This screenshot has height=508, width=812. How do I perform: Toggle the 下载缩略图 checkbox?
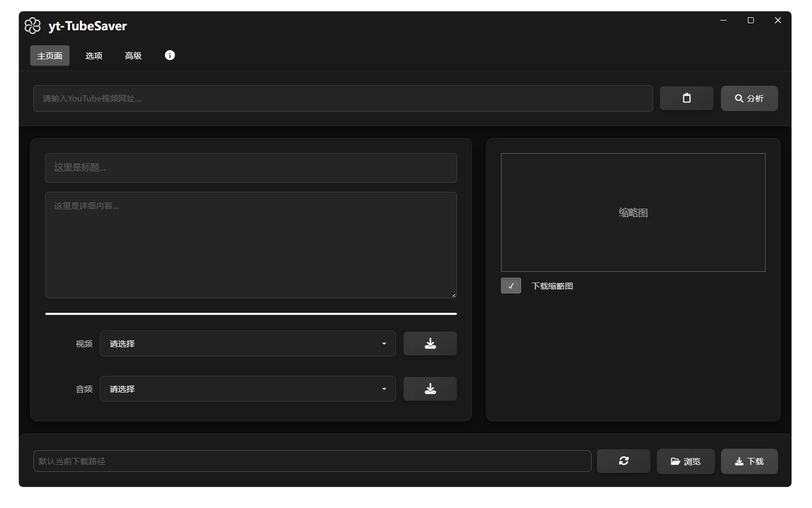[511, 286]
